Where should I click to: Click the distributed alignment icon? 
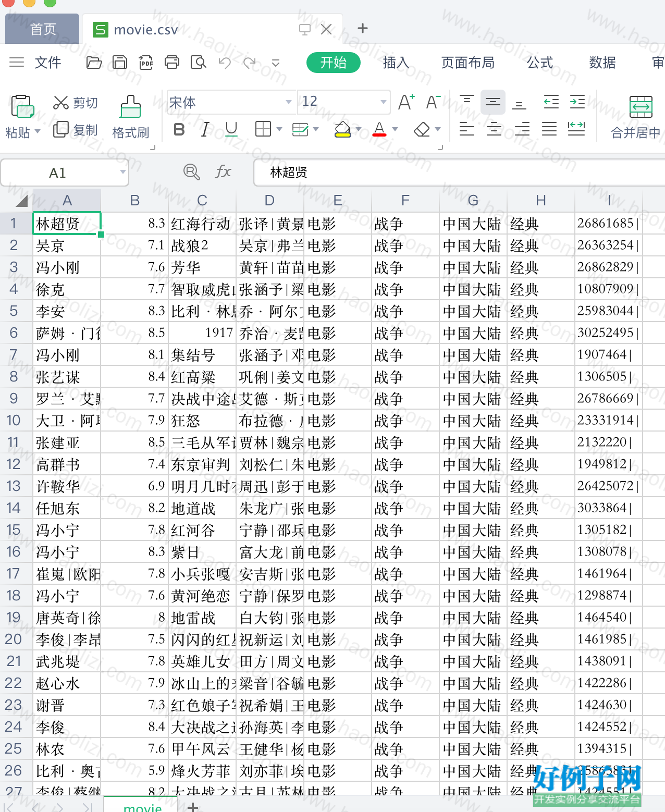pyautogui.click(x=576, y=129)
